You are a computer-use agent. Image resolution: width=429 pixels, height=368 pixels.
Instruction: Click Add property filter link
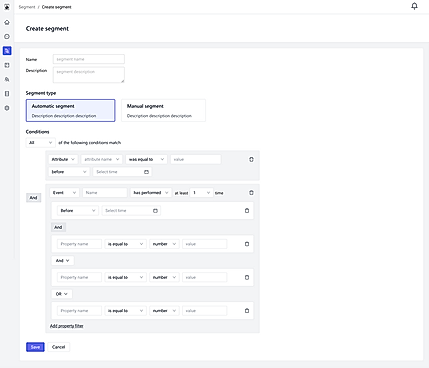tap(67, 326)
